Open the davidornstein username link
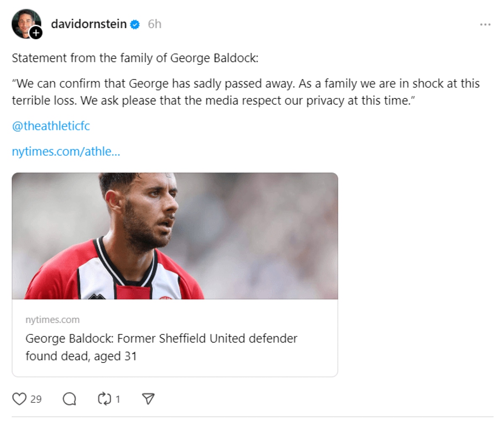This screenshot has height=423, width=504. pyautogui.click(x=89, y=24)
